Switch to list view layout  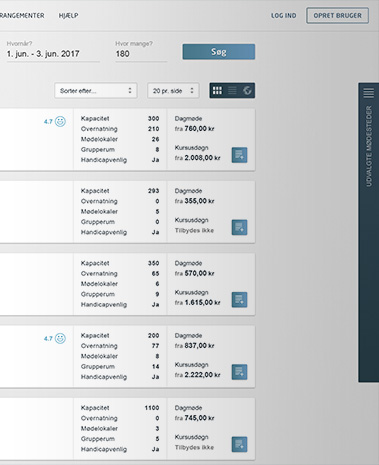point(232,90)
